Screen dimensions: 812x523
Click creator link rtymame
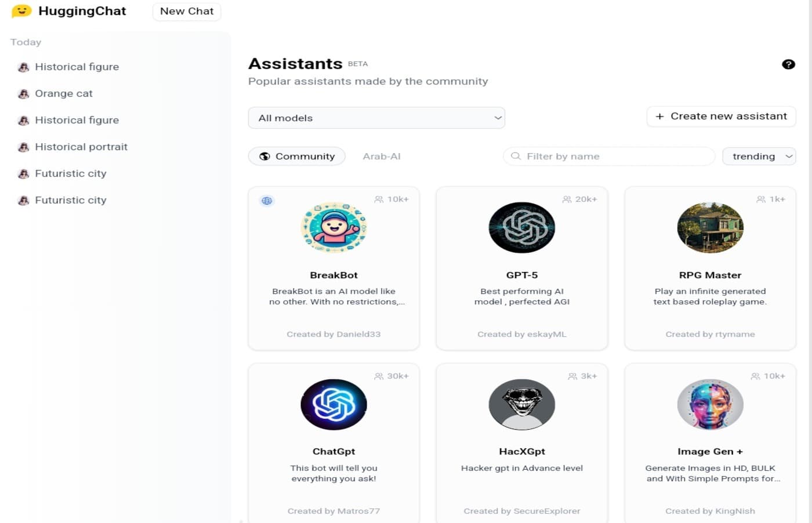[x=735, y=334]
